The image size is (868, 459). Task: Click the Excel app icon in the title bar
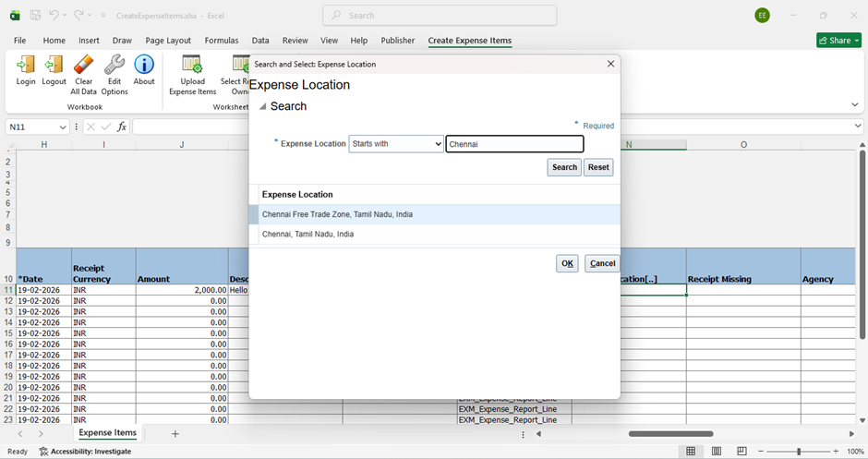[15, 16]
